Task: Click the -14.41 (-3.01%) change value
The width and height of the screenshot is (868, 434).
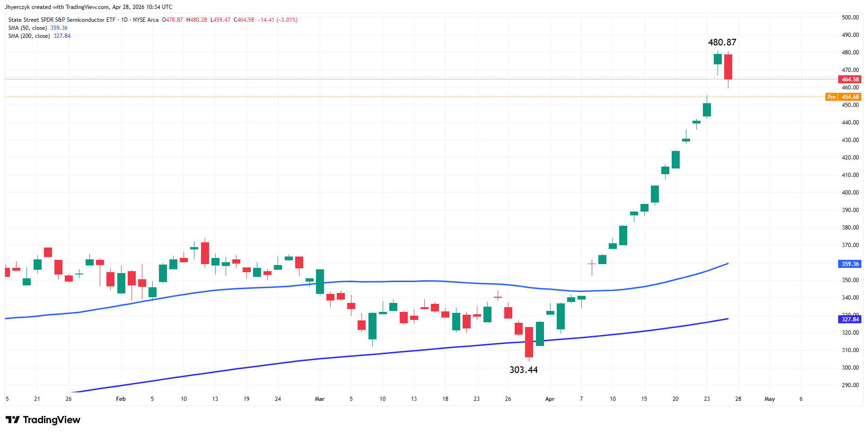Action: (x=278, y=20)
